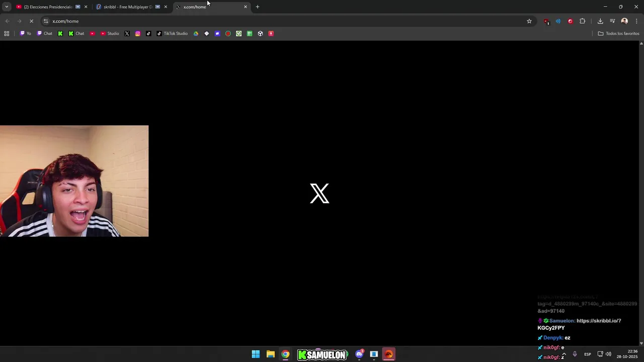Change the ESP keyboard language
The image size is (644, 362).
point(588,354)
